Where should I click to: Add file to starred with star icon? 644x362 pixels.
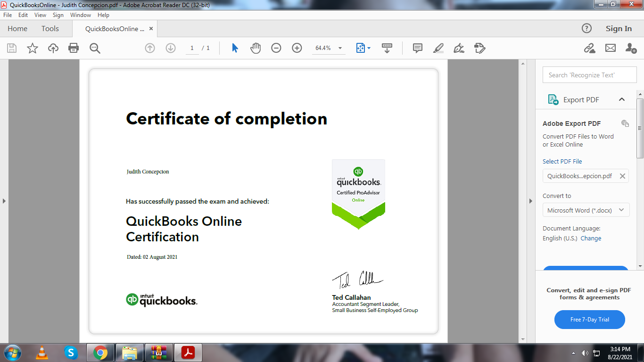pyautogui.click(x=33, y=48)
